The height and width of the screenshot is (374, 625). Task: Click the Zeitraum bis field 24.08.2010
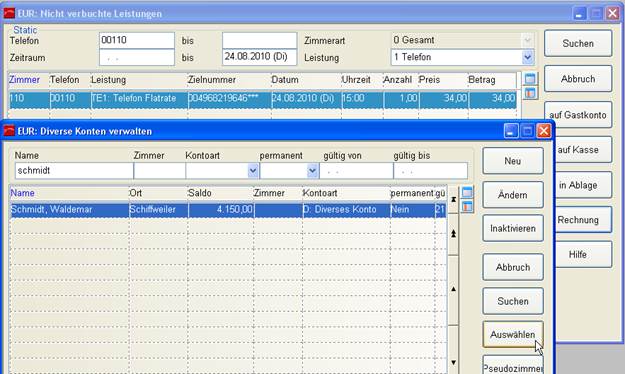point(259,57)
